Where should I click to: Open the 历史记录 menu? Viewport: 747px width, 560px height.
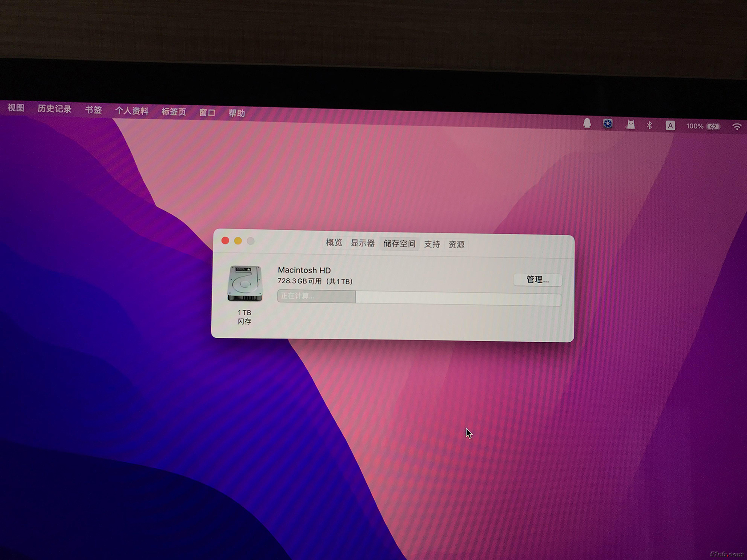pyautogui.click(x=54, y=109)
